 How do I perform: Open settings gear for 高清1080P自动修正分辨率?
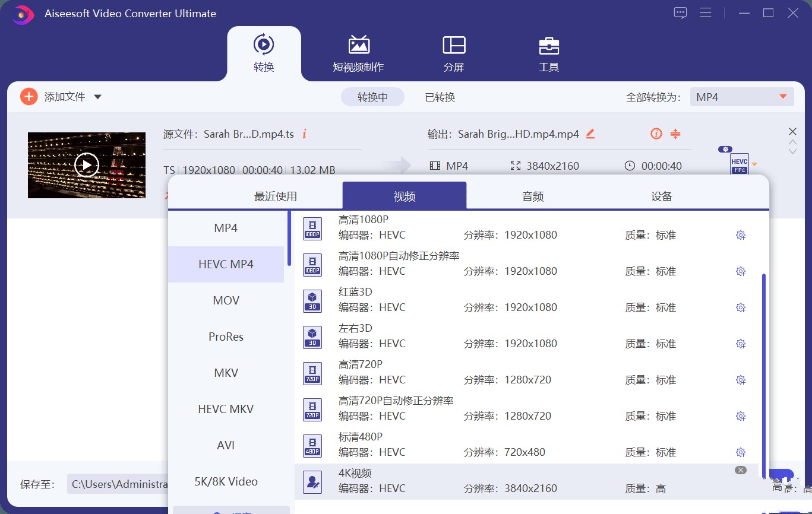[x=741, y=271]
